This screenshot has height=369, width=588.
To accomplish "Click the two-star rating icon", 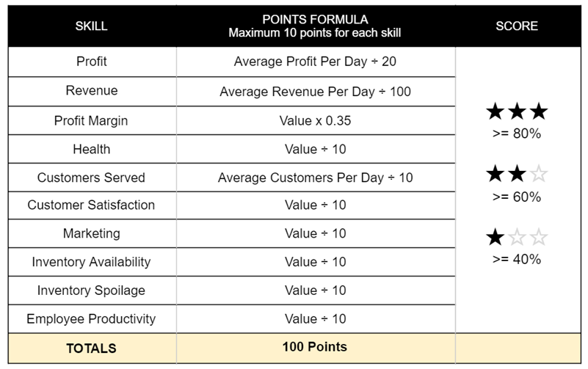I will (517, 174).
